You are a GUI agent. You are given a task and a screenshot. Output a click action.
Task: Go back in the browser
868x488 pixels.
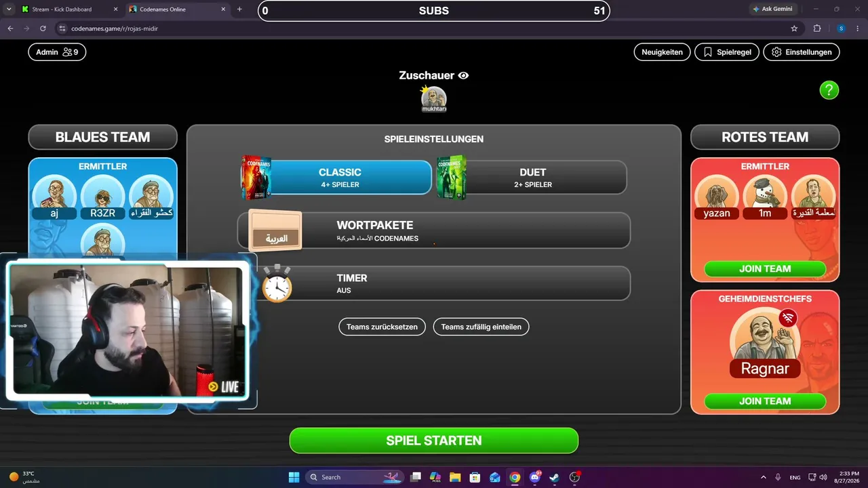tap(10, 28)
